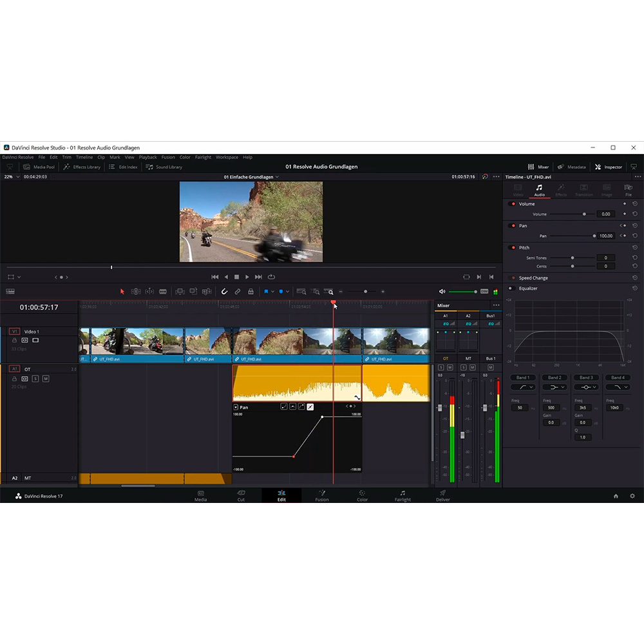The image size is (644, 644).
Task: Toggle the Loop playback button
Action: (271, 277)
